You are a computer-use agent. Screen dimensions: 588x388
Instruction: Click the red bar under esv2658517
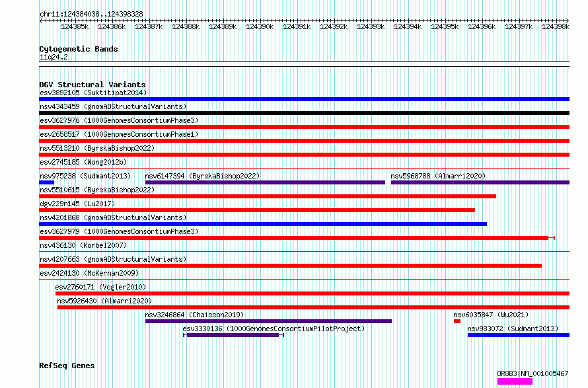pos(304,141)
